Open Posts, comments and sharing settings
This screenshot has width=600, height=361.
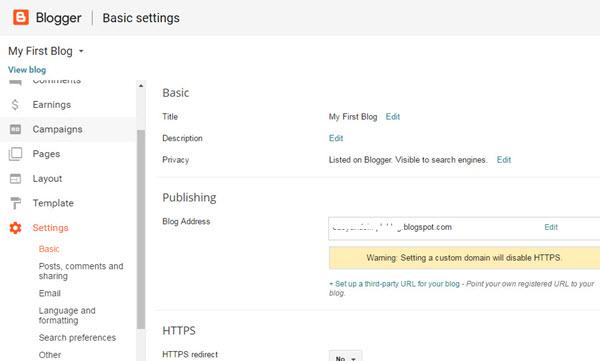point(81,271)
